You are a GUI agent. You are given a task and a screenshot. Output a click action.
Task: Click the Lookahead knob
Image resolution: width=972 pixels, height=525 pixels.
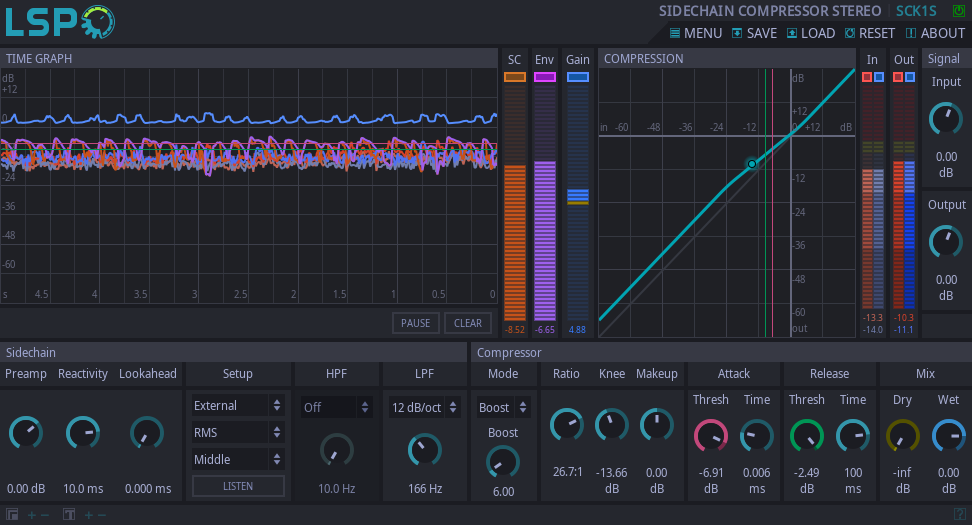tap(148, 433)
